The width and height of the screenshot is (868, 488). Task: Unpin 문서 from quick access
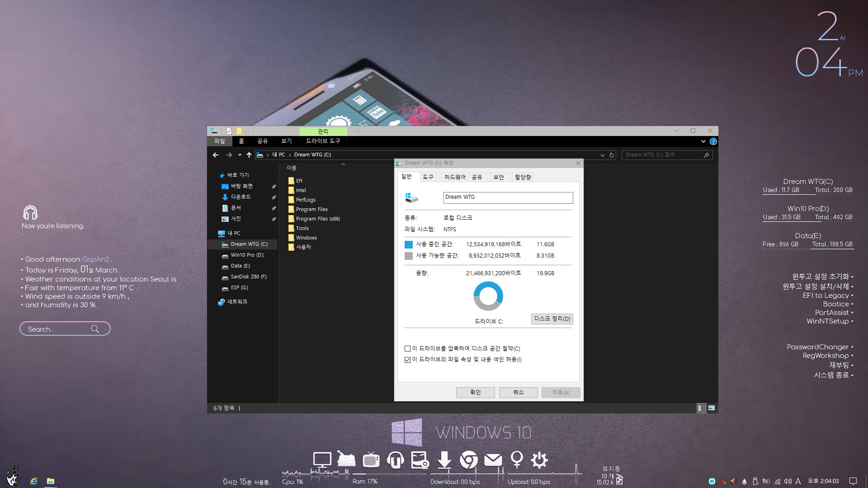pos(274,208)
